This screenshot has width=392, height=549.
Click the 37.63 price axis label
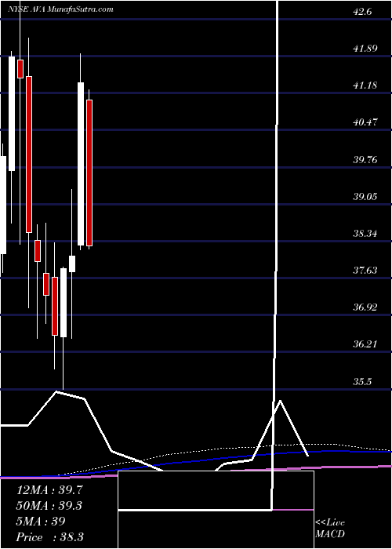tap(365, 271)
